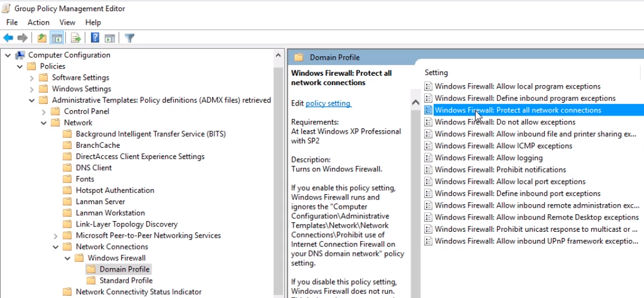Screen dimensions: 644x298
Task: Click policy icon beside Allow local port exceptions
Action: coord(428,182)
